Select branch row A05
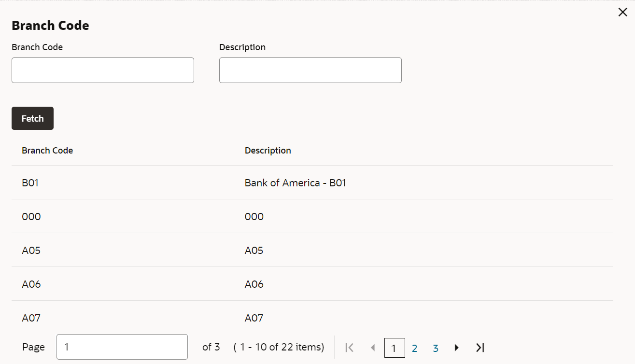This screenshot has width=635, height=364. pyautogui.click(x=312, y=250)
